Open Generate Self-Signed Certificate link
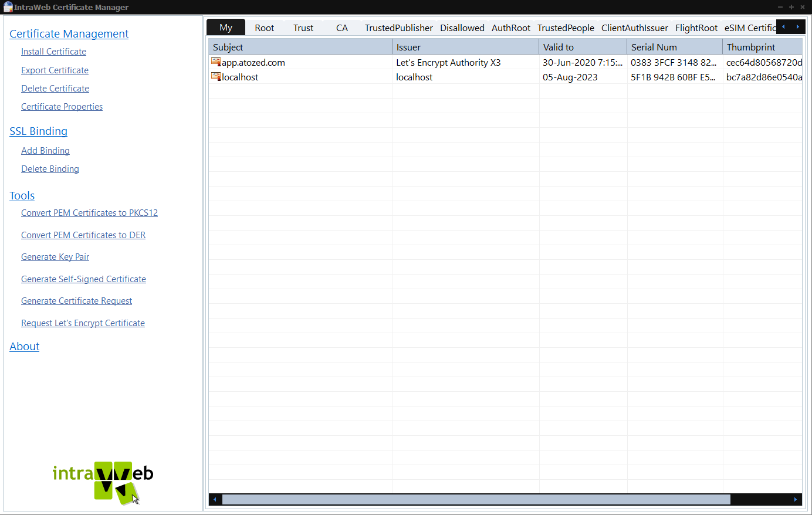The height and width of the screenshot is (515, 812). pyautogui.click(x=83, y=279)
